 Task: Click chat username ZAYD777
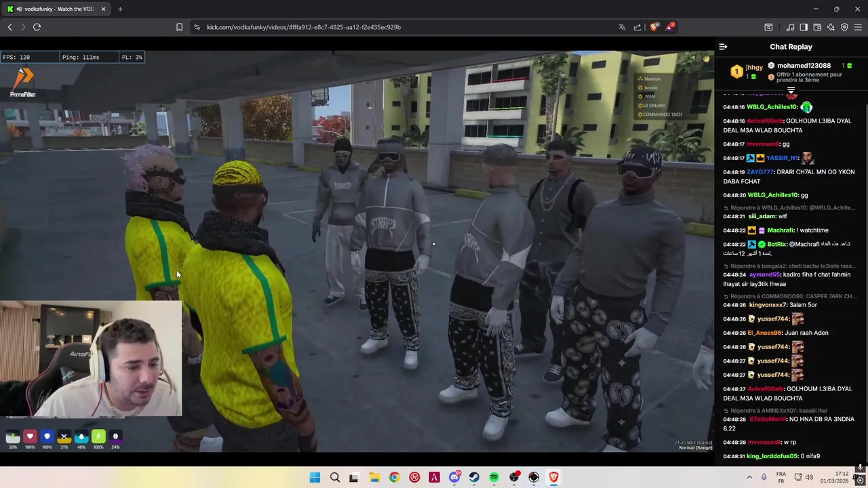click(759, 172)
